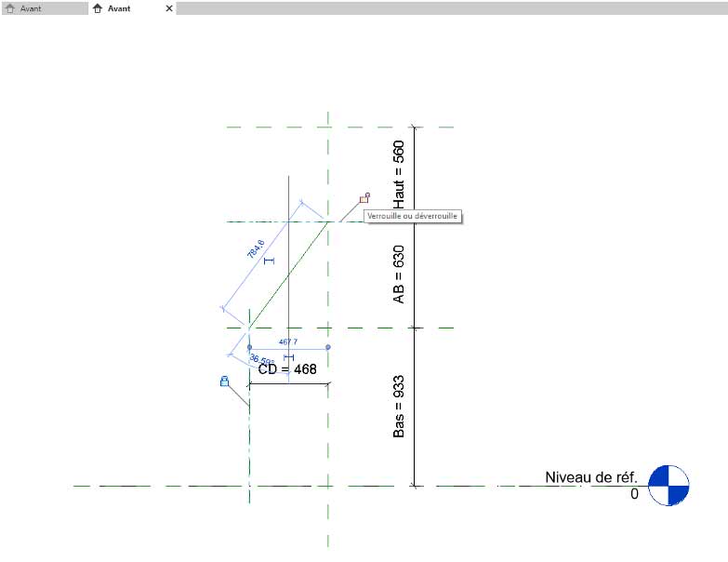Screen dimensions: 728x562
Task: Click house icon on active Avant tab
Action: [x=98, y=8]
